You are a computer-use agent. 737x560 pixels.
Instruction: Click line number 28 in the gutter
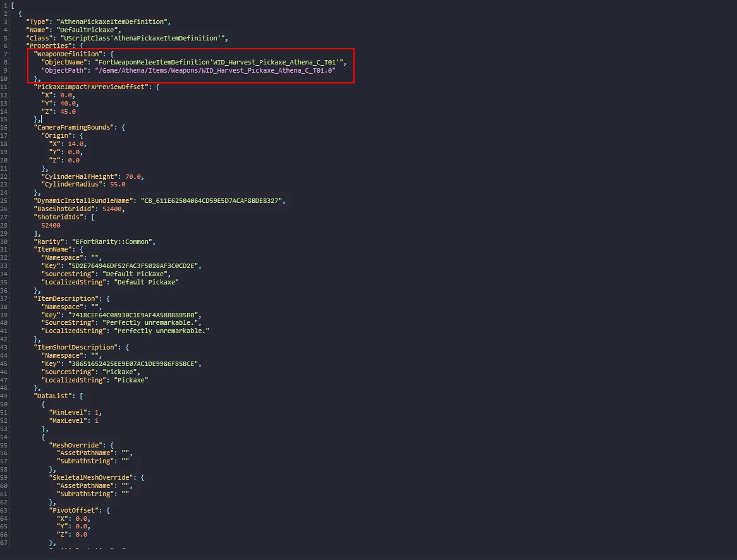coord(5,225)
